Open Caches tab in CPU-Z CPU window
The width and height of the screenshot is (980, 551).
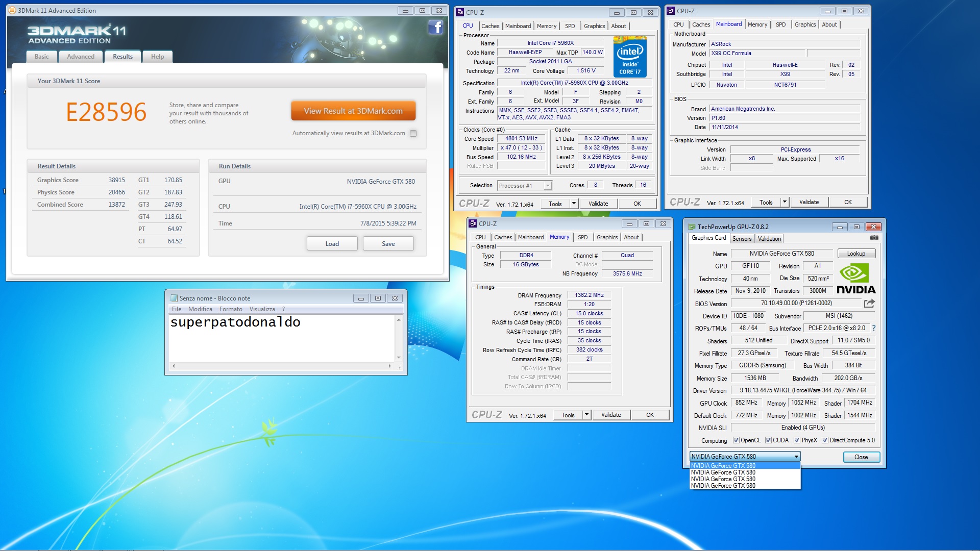[x=490, y=26]
